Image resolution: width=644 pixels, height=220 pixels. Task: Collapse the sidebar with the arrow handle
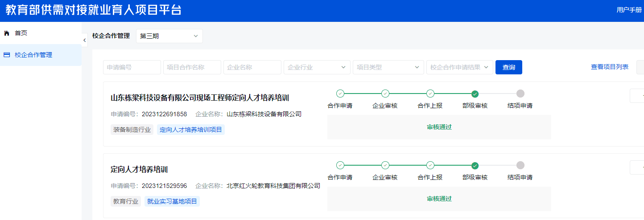85,40
